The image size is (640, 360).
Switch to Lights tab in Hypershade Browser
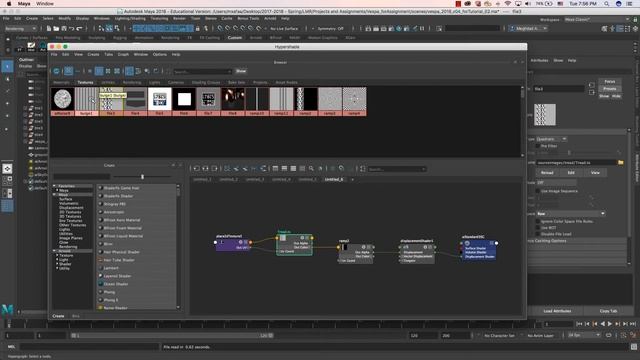tap(155, 82)
